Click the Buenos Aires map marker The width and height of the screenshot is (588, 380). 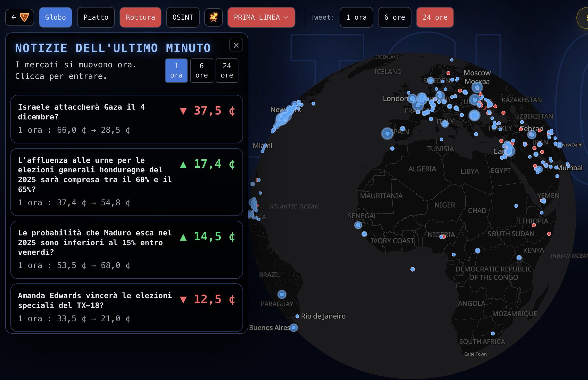click(294, 328)
